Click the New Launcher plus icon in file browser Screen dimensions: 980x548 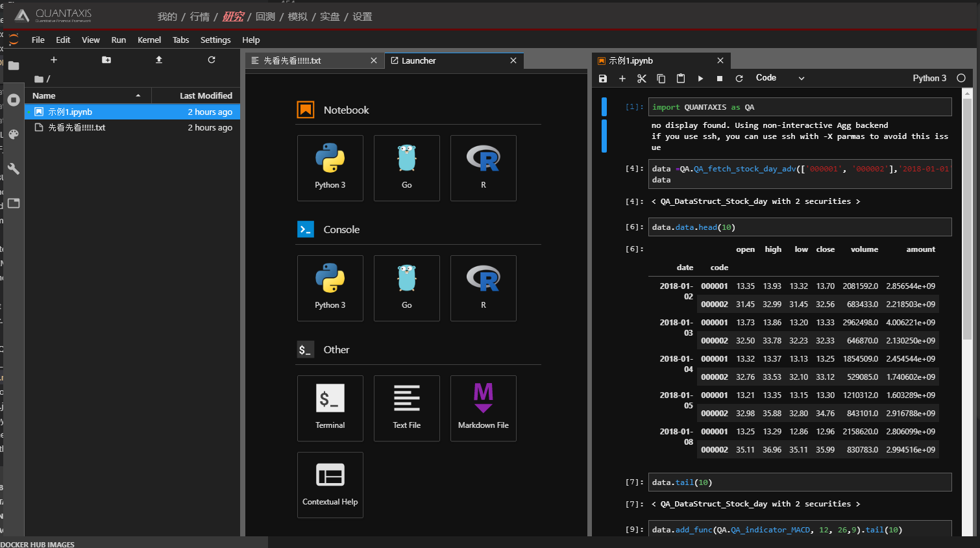pos(54,60)
